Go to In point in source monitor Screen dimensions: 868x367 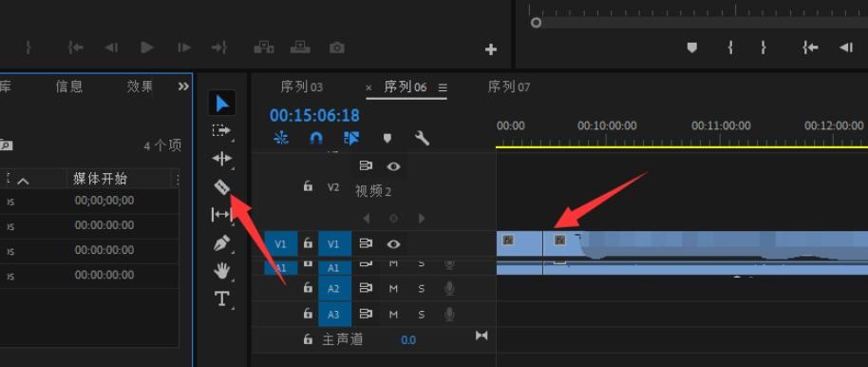coord(75,48)
